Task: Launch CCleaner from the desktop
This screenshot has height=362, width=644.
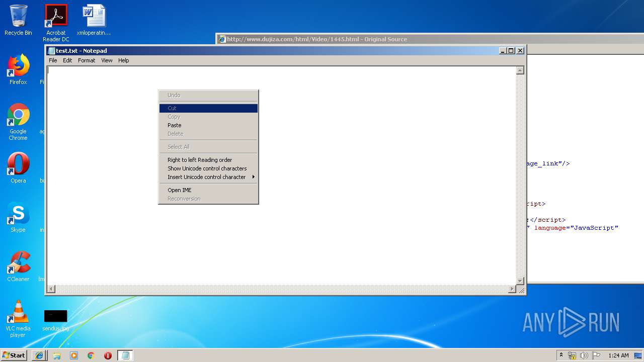Action: point(18,266)
